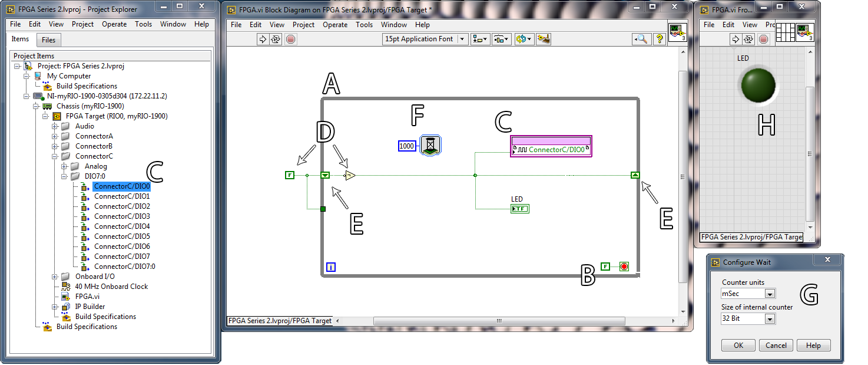This screenshot has height=365, width=868.
Task: Click Abort button in Front Panel window
Action: (763, 40)
